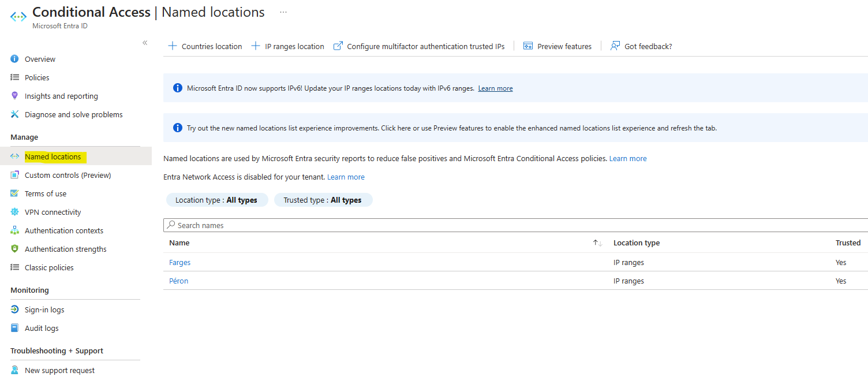This screenshot has height=384, width=868.
Task: Open the Trusted type filter
Action: pyautogui.click(x=323, y=200)
